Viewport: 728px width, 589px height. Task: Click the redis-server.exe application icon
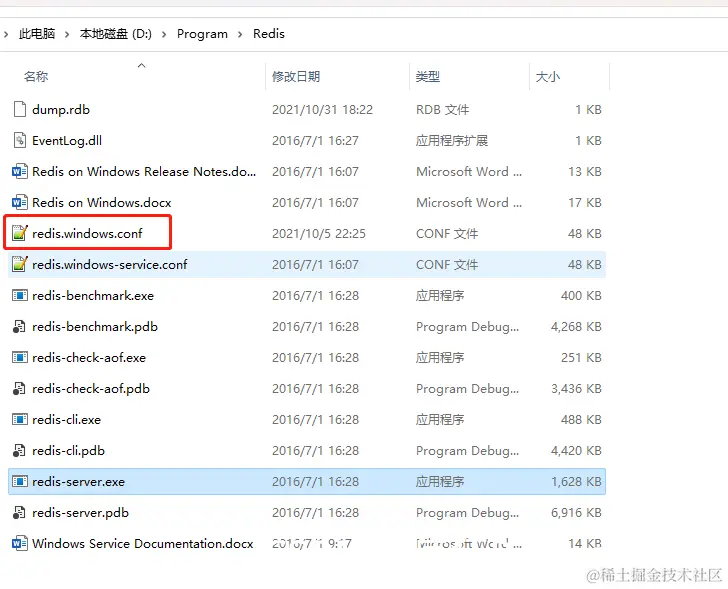coord(20,482)
